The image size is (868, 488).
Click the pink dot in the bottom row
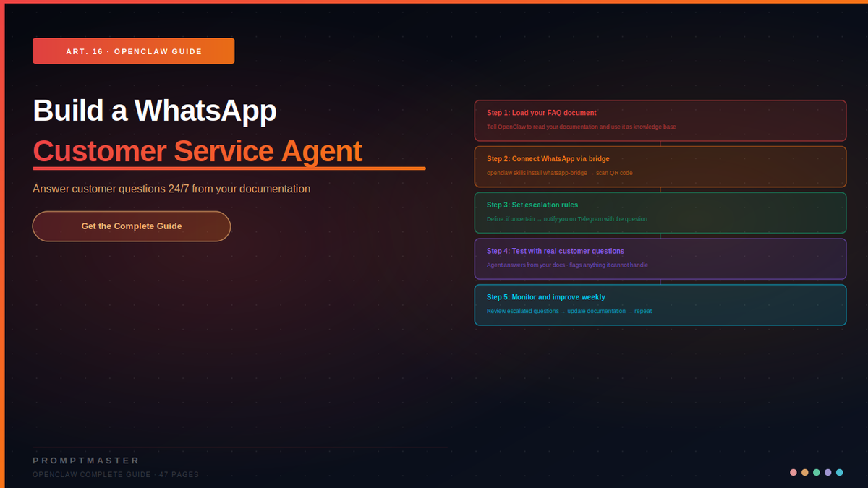click(793, 472)
